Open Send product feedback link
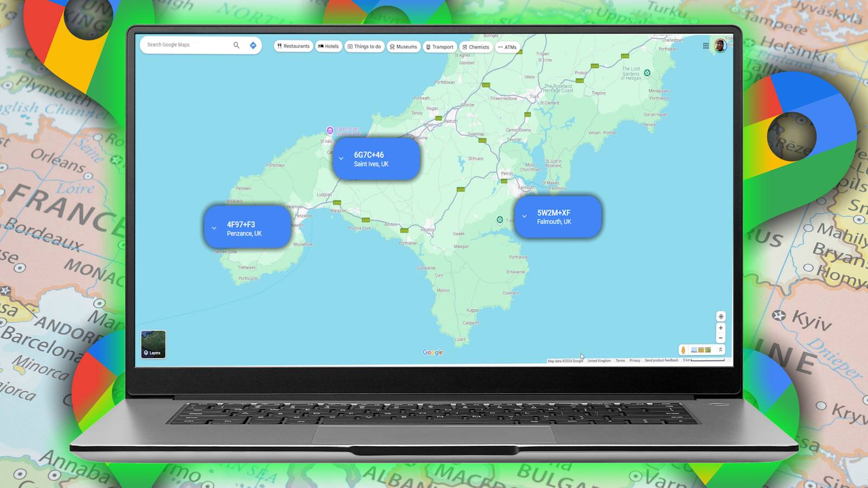 pos(661,361)
